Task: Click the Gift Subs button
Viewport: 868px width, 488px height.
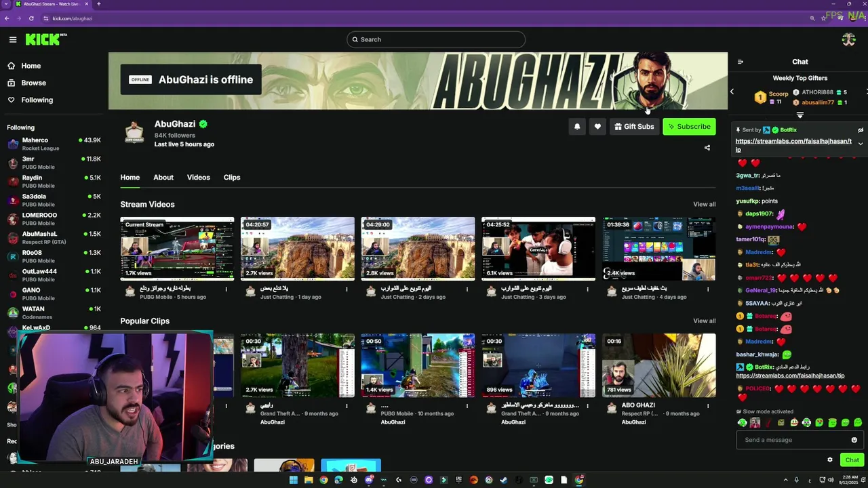Action: point(634,127)
